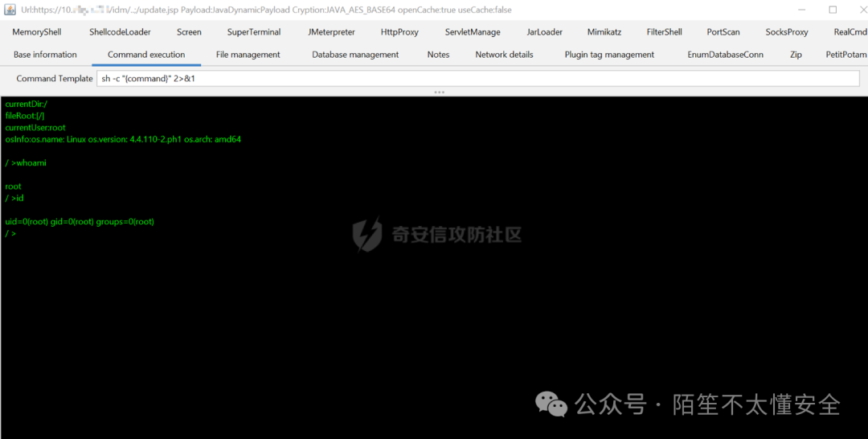
Task: Open the Database management tab
Action: [x=355, y=54]
